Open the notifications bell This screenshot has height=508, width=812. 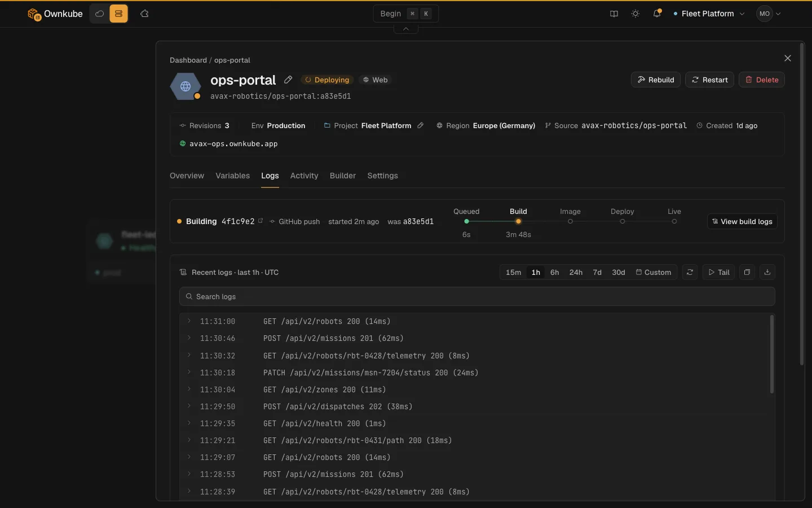pos(657,14)
